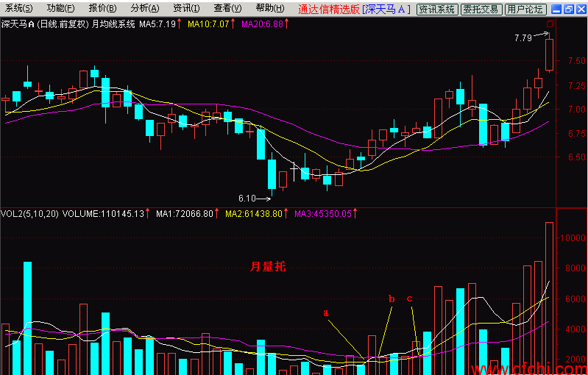Click the 6.10 low price label
This screenshot has height=375, width=588.
pos(247,199)
